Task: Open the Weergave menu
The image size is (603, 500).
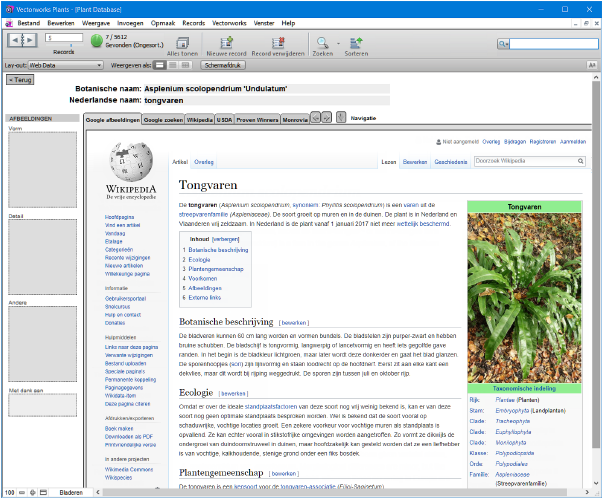Action: click(96, 23)
